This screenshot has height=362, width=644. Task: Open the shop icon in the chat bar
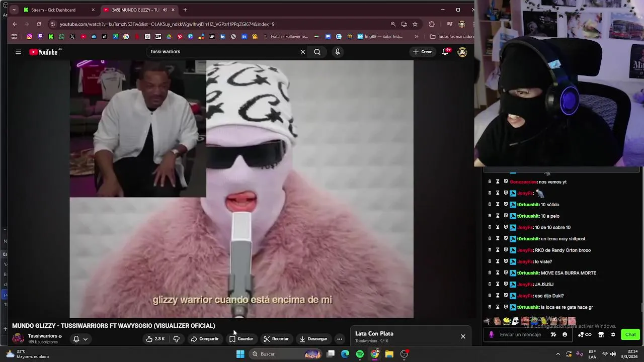point(601,335)
